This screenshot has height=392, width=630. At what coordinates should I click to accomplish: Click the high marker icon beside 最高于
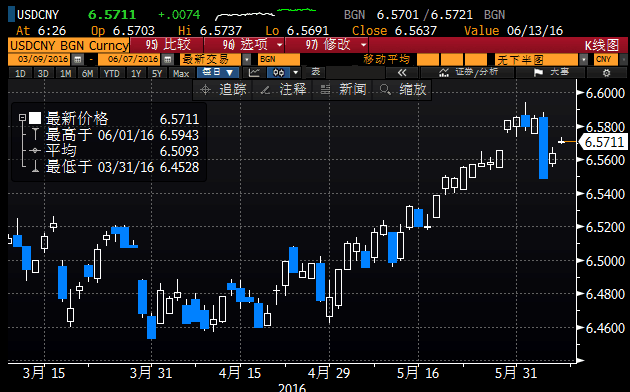[35, 135]
